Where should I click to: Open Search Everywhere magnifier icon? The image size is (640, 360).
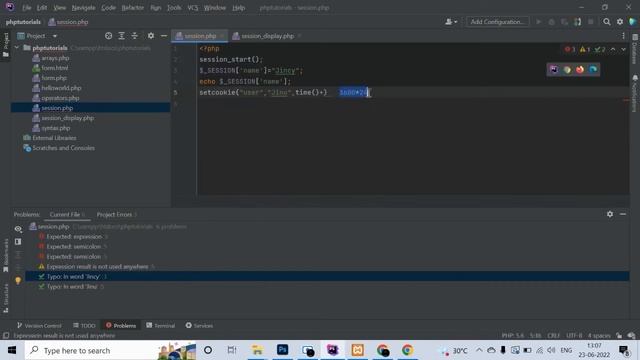607,22
